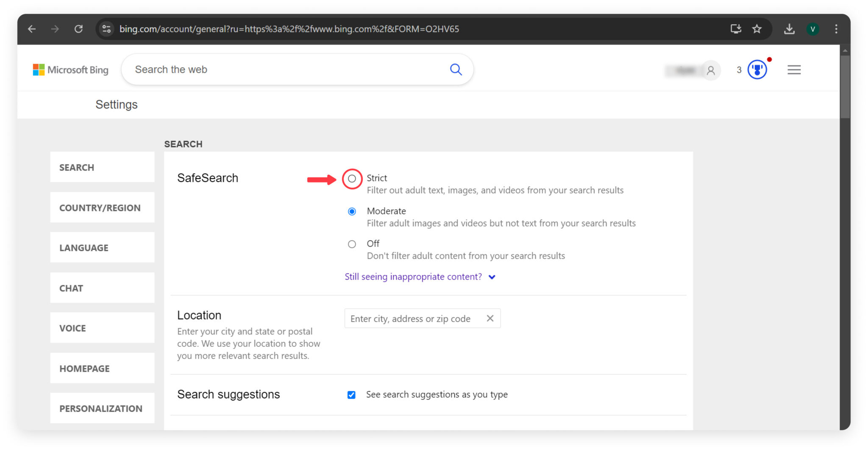Go to HOMEPAGE settings

coord(102,368)
